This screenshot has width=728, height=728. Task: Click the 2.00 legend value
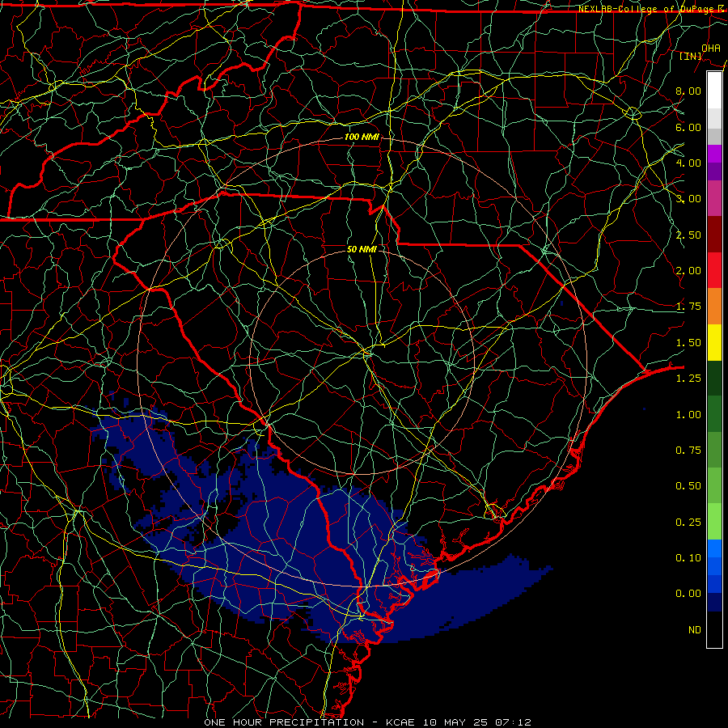pos(688,271)
